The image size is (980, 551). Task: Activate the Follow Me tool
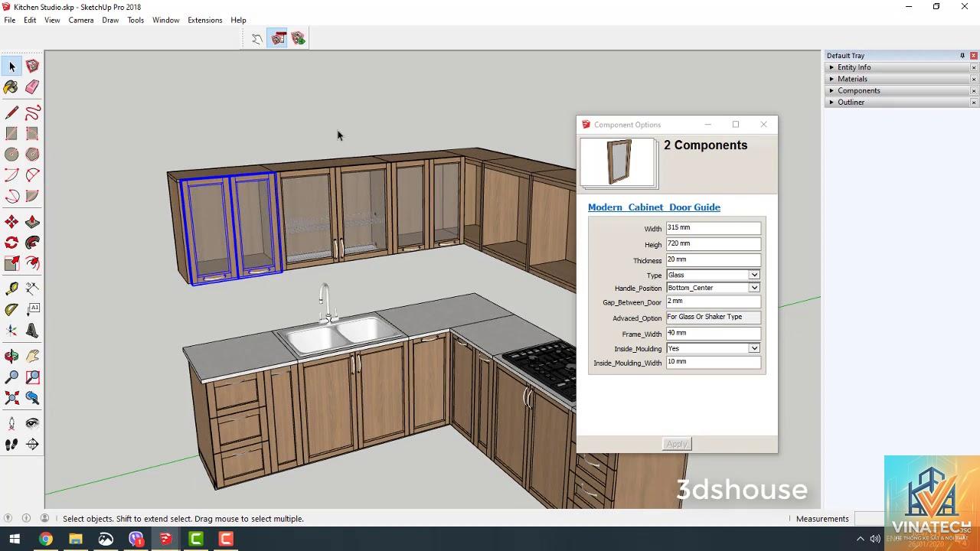tap(32, 243)
